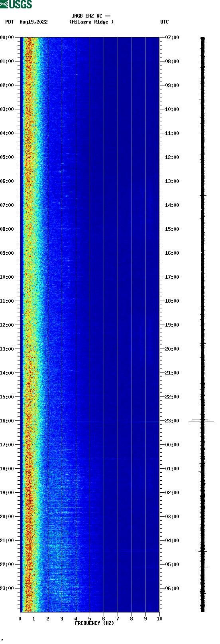
Task: Click the '(Milagra Ridge )' subtitle
Action: pyautogui.click(x=91, y=22)
